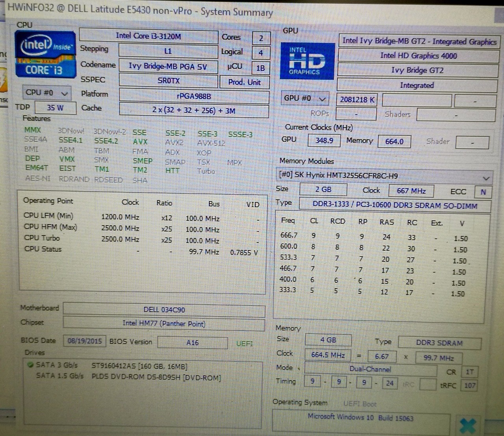Click the DDR3-1333 memory type field
The width and height of the screenshot is (504, 436).
(x=395, y=205)
